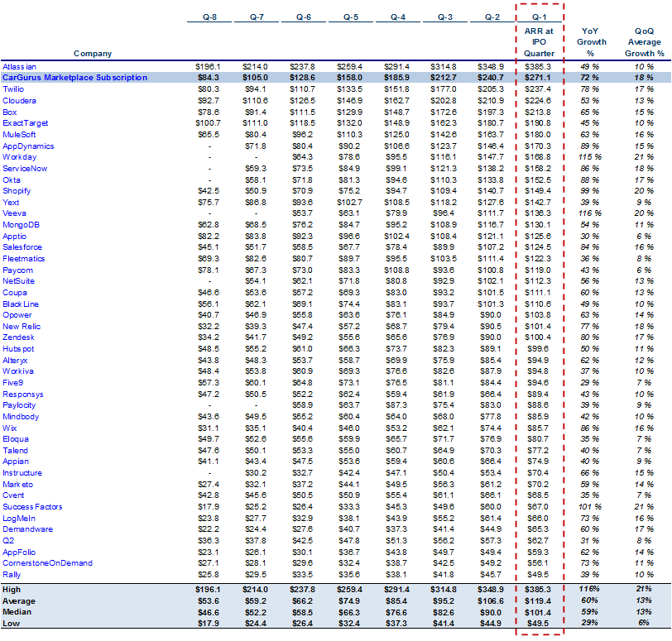
Task: Click the Q-5 column header
Action: [x=351, y=17]
